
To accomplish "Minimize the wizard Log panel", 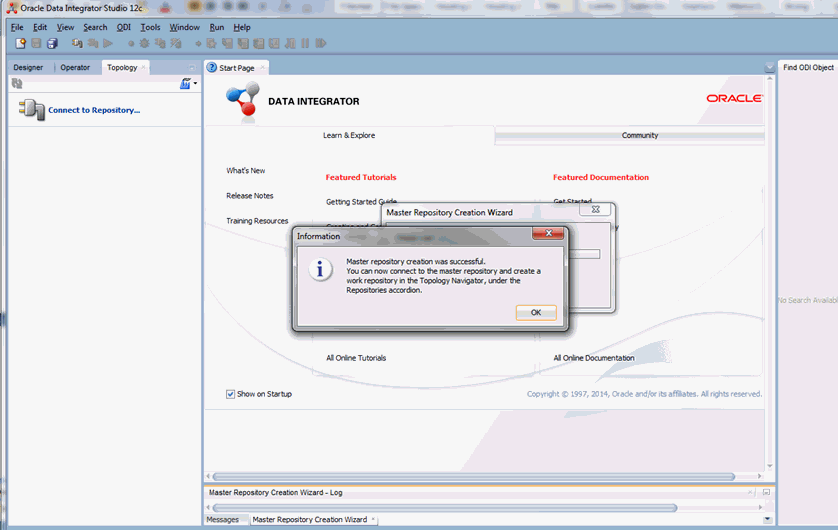I will tap(766, 492).
